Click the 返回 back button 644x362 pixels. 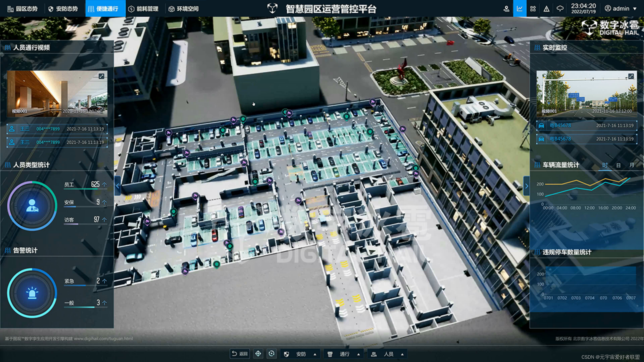[x=239, y=354]
